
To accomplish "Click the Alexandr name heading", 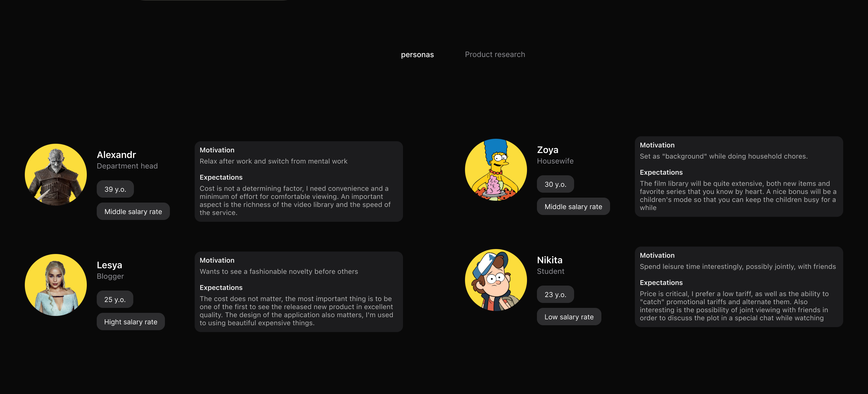I will coord(116,155).
